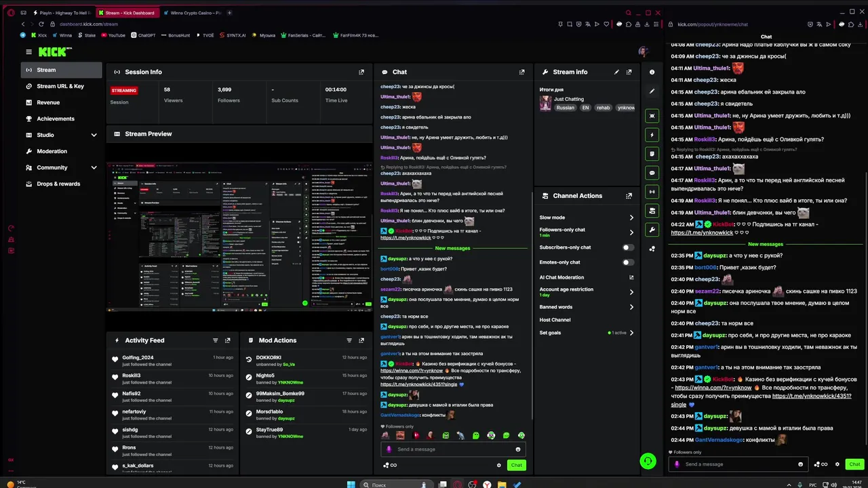Pop out the Stream info panel
This screenshot has height=488, width=868.
(x=629, y=72)
